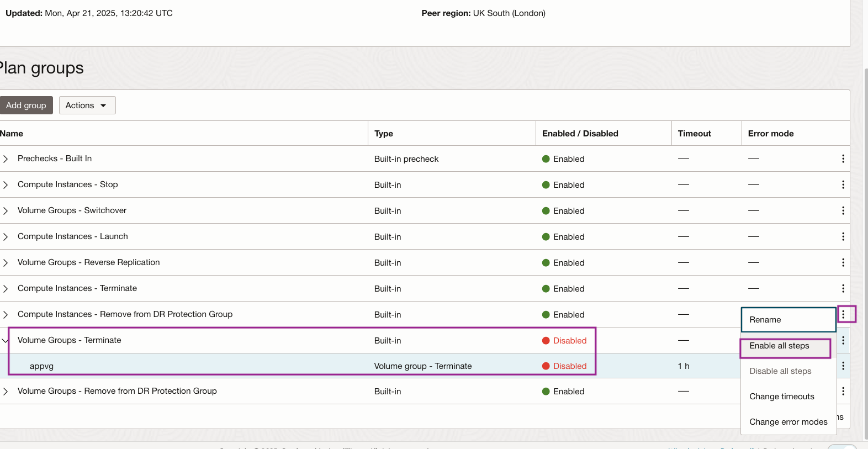Click Built-in precheck type cell
Viewport: 868px width, 449px height.
[x=406, y=159]
